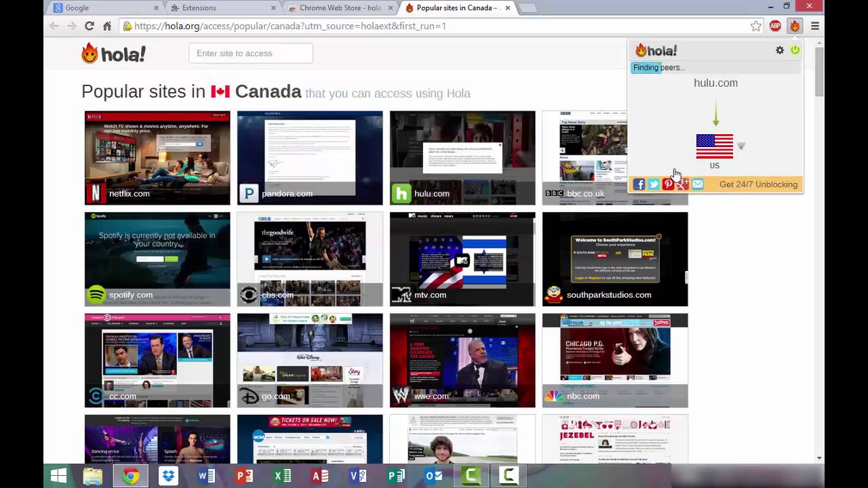Open the wwe.com thumbnail
The height and width of the screenshot is (488, 868).
coord(462,361)
